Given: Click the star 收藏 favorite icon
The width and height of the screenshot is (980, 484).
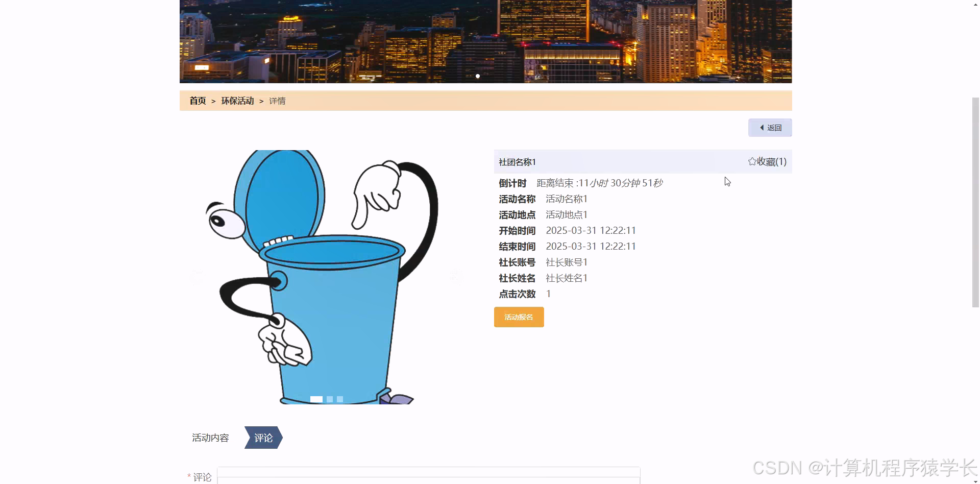Looking at the screenshot, I should [x=752, y=161].
